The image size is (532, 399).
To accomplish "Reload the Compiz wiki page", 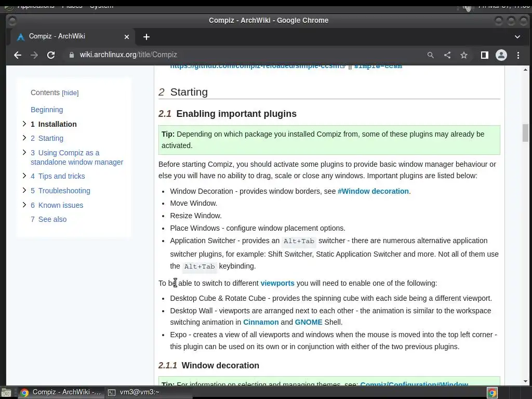I will click(x=51, y=55).
